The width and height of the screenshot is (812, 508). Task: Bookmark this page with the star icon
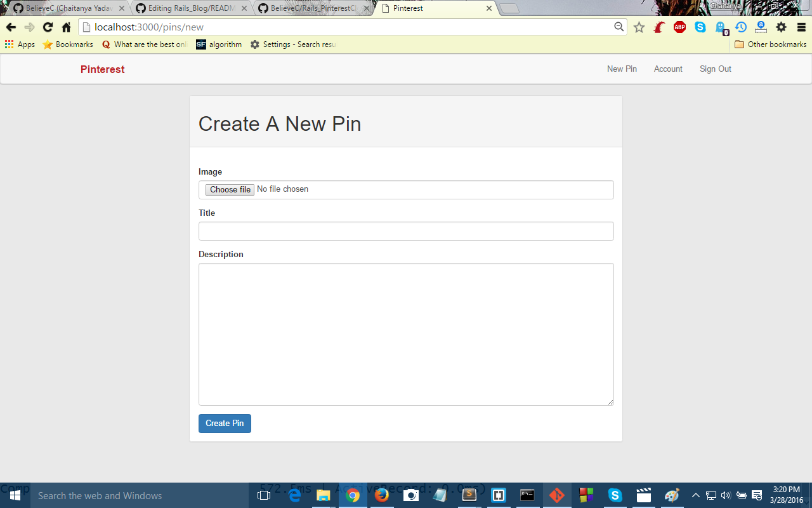tap(639, 27)
